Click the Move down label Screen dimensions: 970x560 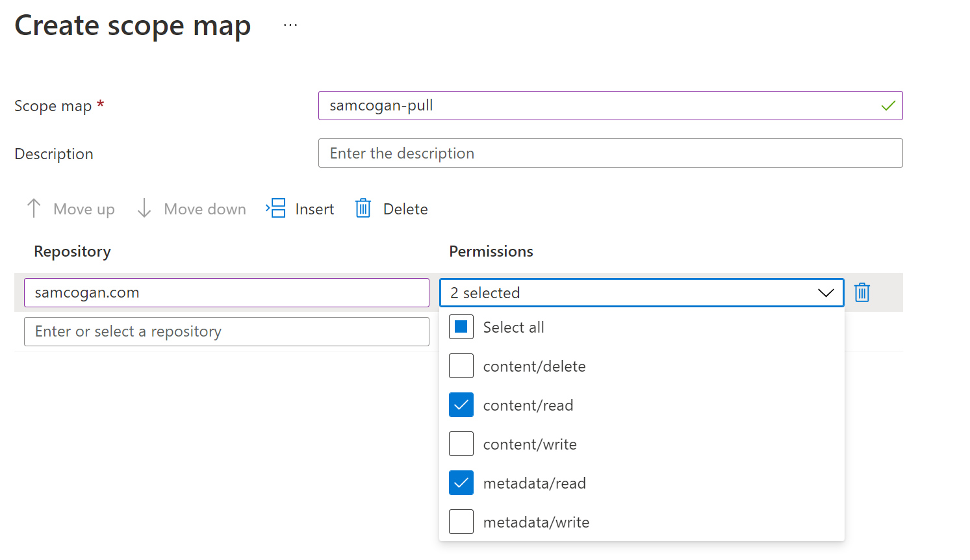(205, 209)
